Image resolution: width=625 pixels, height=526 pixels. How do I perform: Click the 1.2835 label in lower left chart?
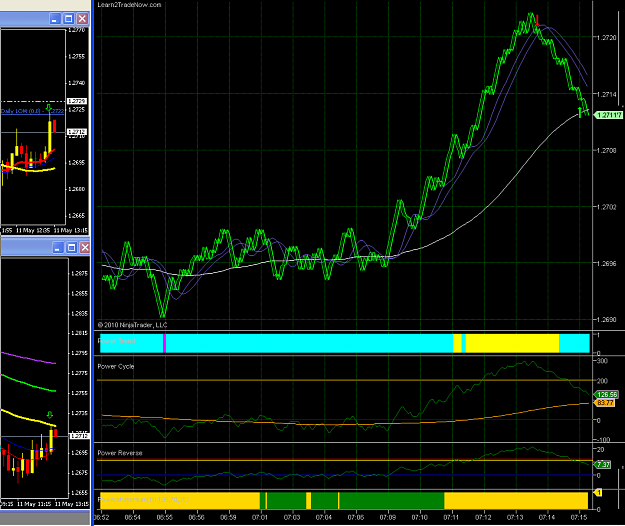tap(79, 313)
